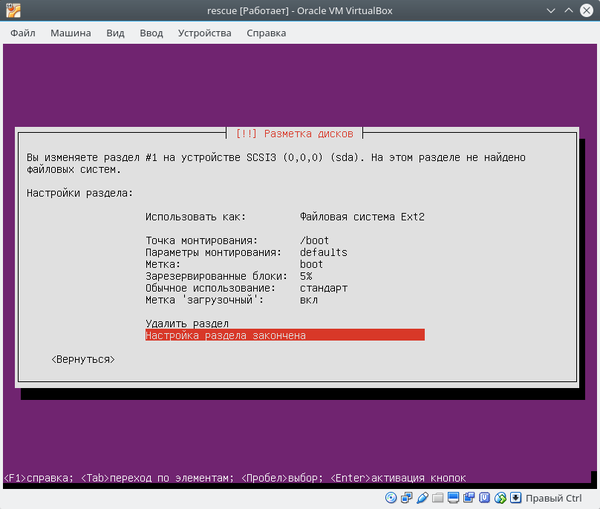Open the Ввод menu

[x=151, y=33]
